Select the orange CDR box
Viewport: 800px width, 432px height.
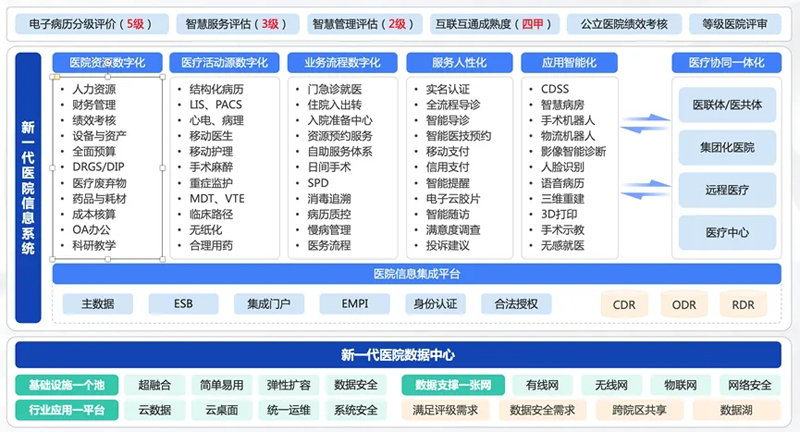coord(624,304)
